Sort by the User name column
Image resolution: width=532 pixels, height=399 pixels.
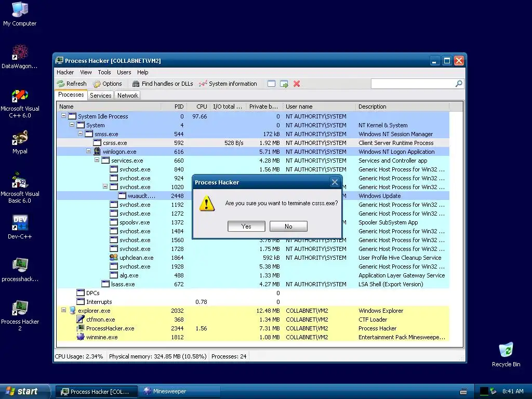coord(319,107)
